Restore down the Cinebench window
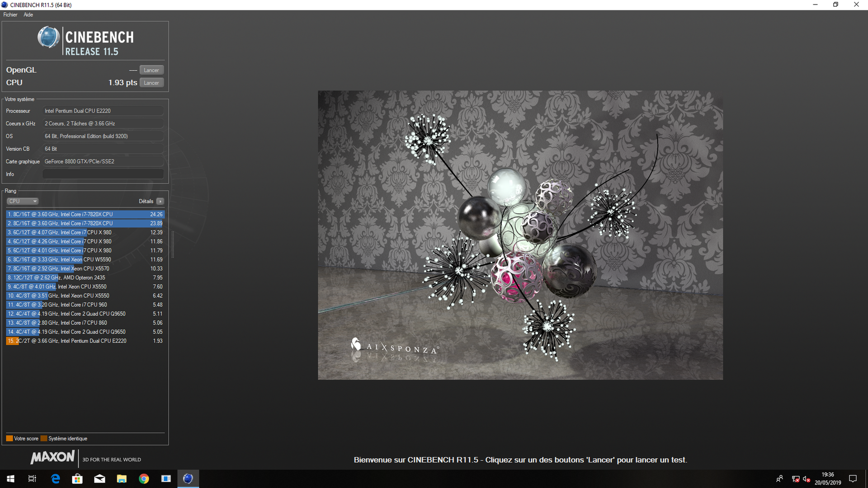The width and height of the screenshot is (868, 488). click(835, 5)
